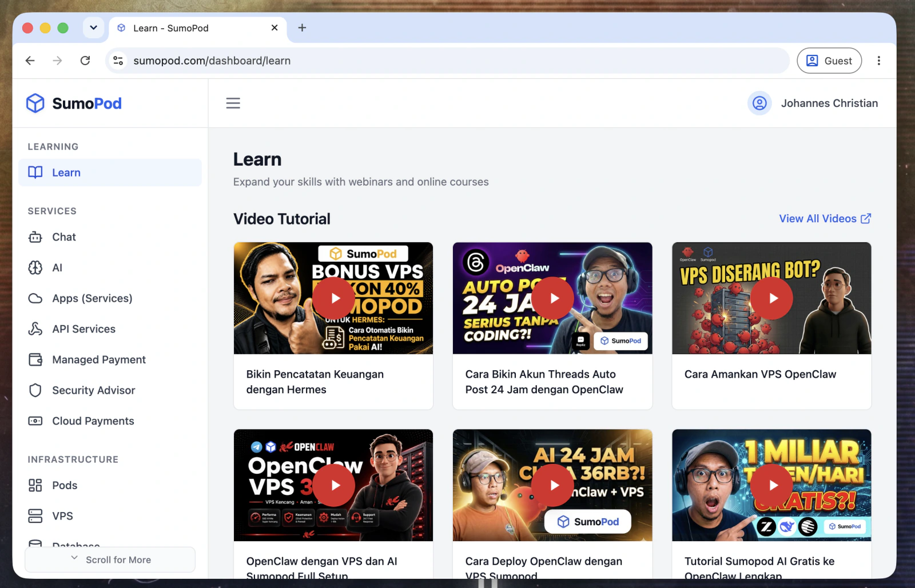Click the Chat robot icon
The height and width of the screenshot is (588, 915).
click(35, 237)
